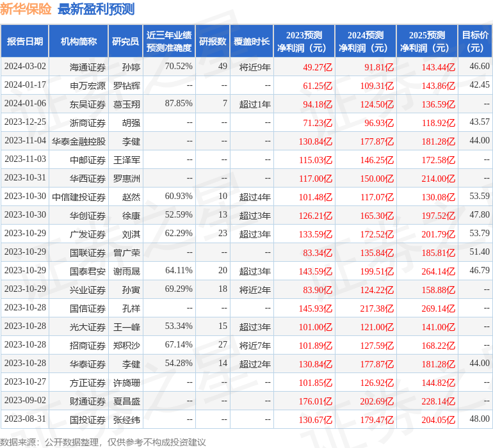Screen dimensions: 493x448
Task: Click target price 51.40
Action: pyautogui.click(x=480, y=252)
